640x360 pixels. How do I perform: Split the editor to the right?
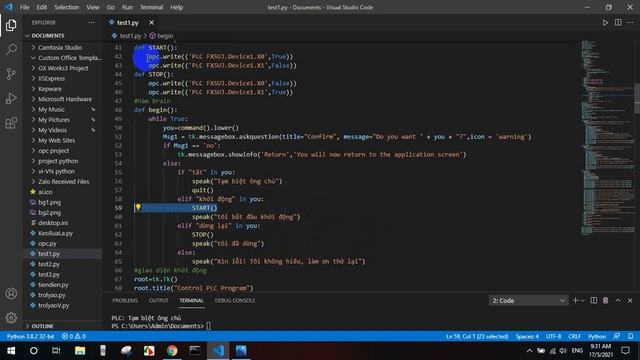[x=618, y=23]
